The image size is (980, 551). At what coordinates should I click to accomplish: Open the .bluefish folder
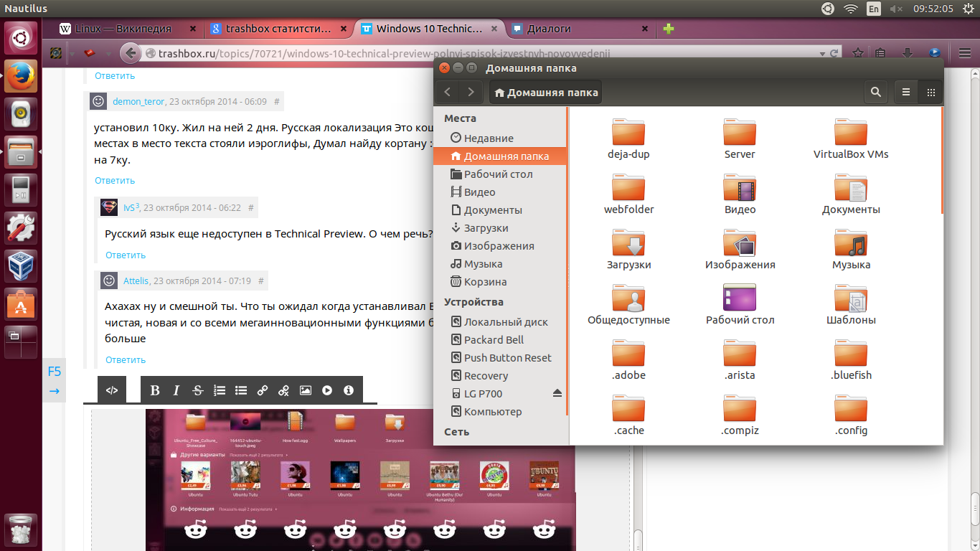point(851,359)
